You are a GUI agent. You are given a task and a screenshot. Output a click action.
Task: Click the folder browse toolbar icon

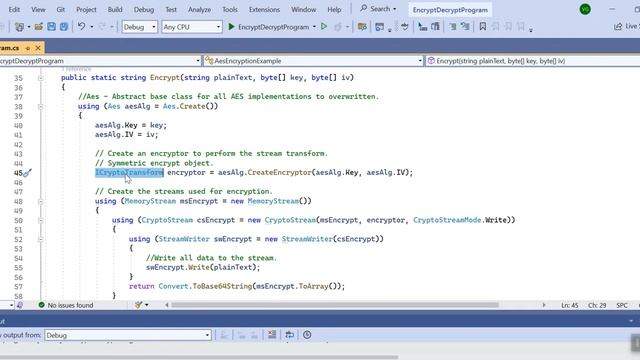[x=362, y=27]
